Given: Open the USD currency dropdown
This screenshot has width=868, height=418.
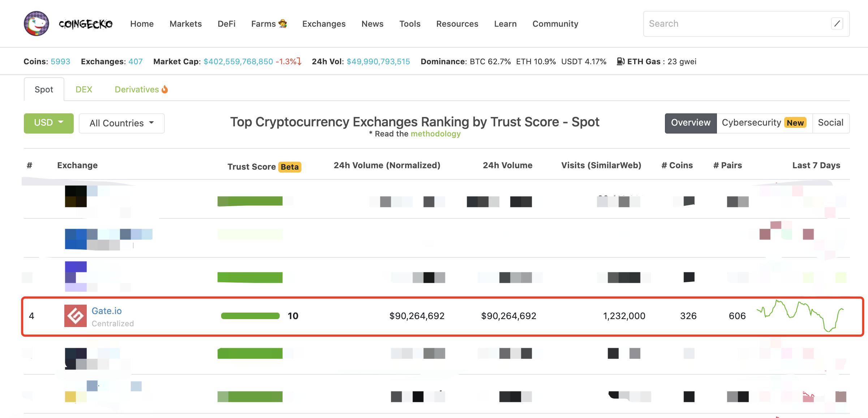Looking at the screenshot, I should (49, 123).
